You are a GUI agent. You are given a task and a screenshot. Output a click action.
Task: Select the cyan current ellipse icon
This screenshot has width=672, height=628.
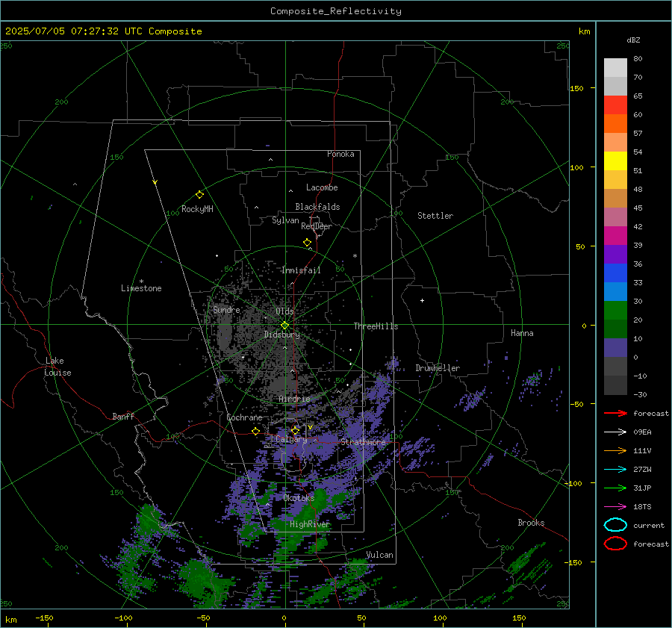pos(615,525)
